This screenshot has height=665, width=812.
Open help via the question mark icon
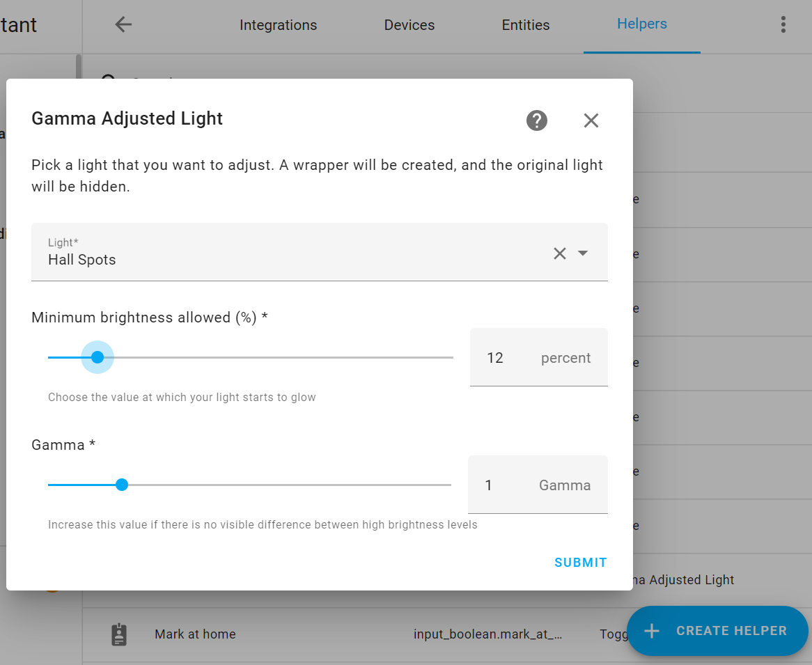[x=536, y=120]
